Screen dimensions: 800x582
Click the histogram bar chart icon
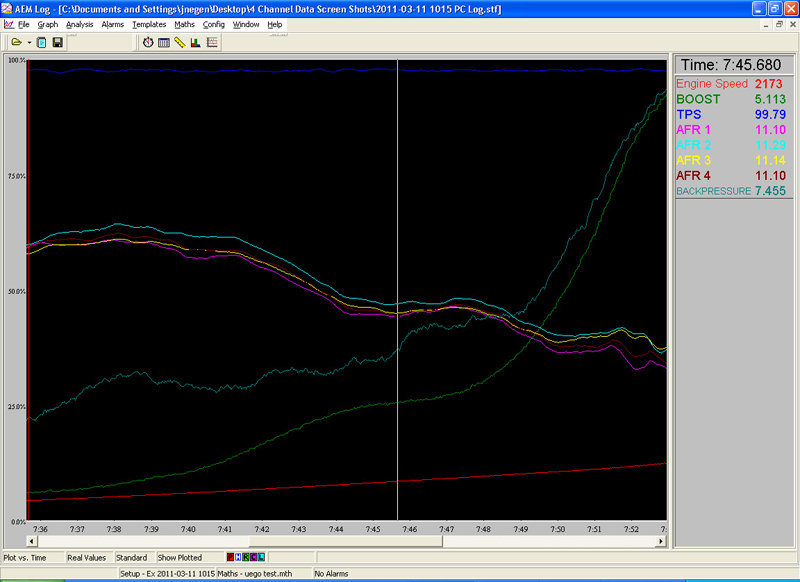coord(195,42)
